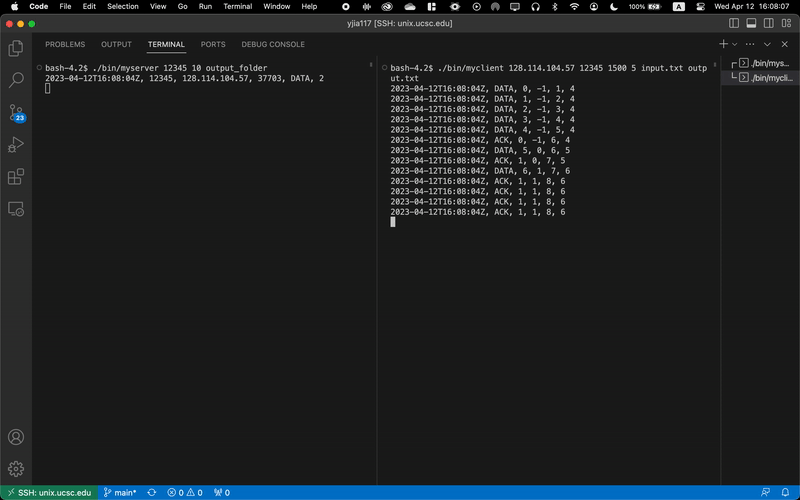Close the terminal panel with X

785,44
